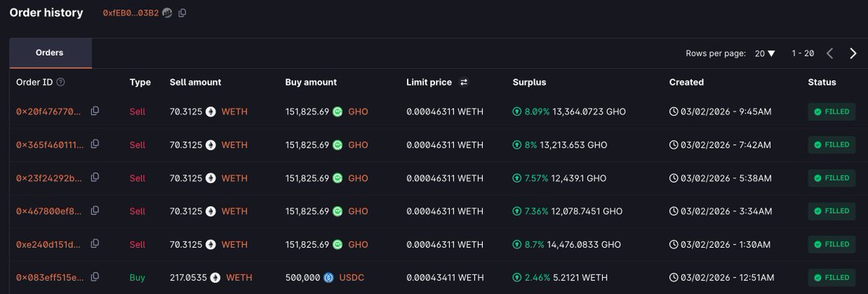Go to the next page of orders
The width and height of the screenshot is (868, 294).
853,54
